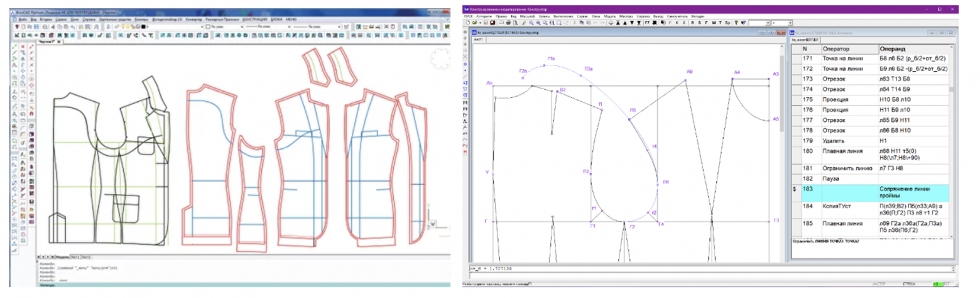Expand linetype По слою dropdown
The image size is (980, 298).
tap(289, 26)
